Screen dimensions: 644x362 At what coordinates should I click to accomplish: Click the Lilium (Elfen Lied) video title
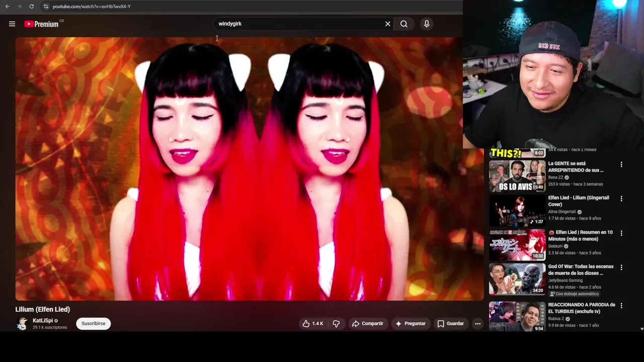coord(43,309)
